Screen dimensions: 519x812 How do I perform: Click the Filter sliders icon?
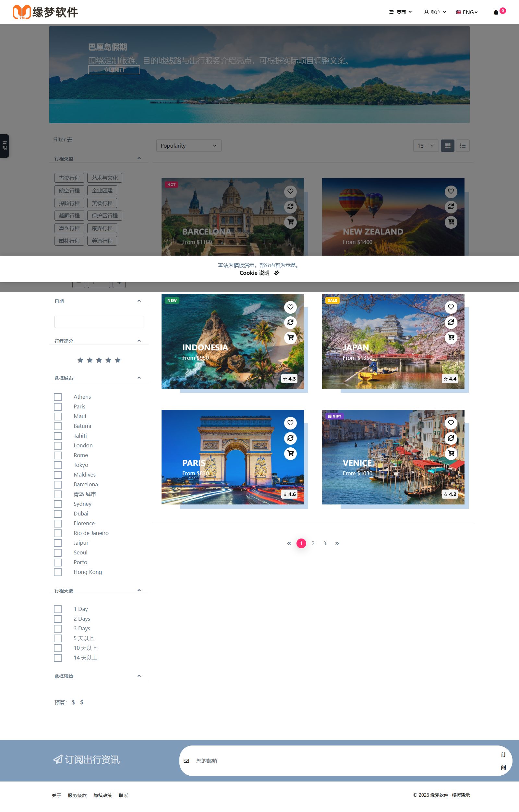(x=70, y=139)
